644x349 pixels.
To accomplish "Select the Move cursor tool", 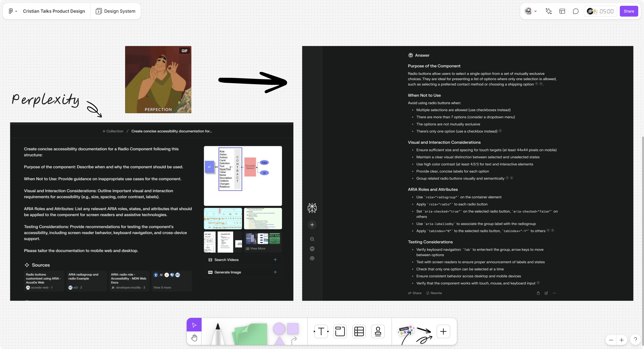I will click(194, 325).
